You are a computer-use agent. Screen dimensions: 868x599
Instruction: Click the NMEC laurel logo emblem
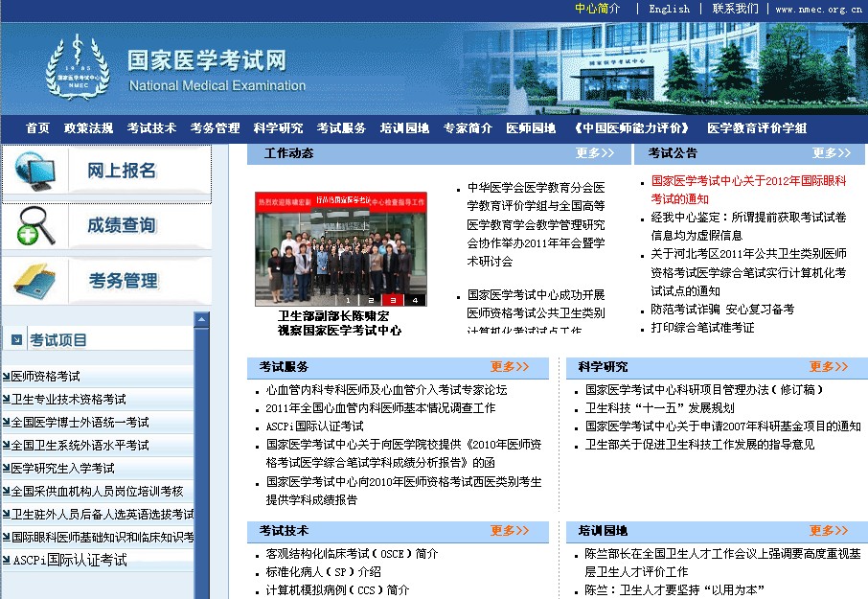pos(78,67)
